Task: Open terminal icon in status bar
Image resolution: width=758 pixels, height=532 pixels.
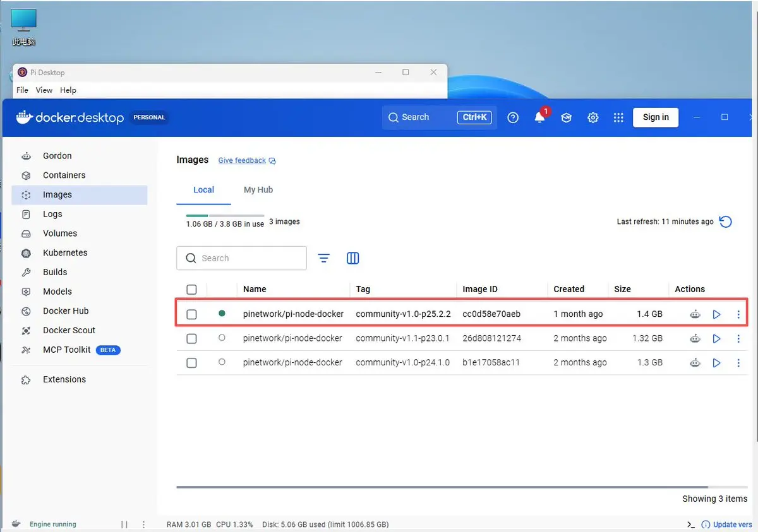Action: tap(691, 524)
